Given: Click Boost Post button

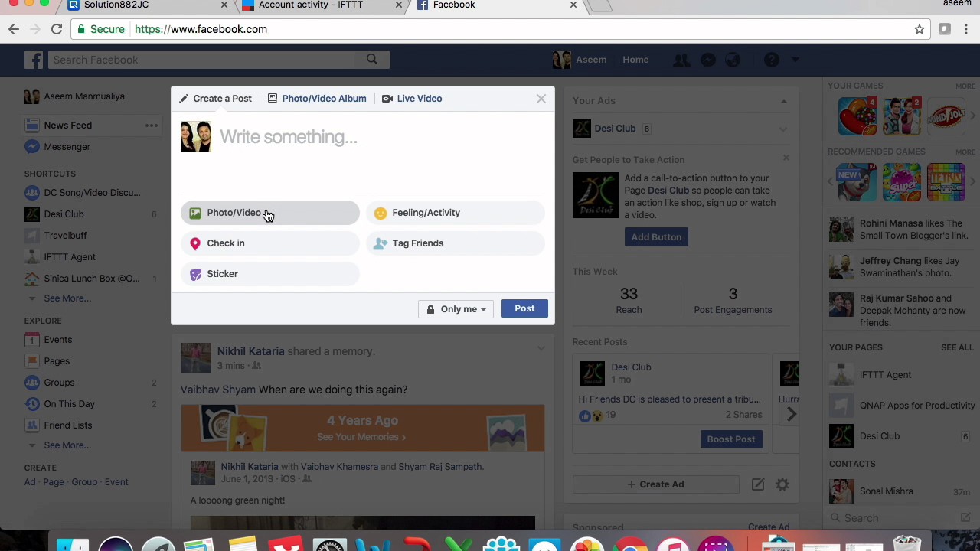Looking at the screenshot, I should 731,439.
